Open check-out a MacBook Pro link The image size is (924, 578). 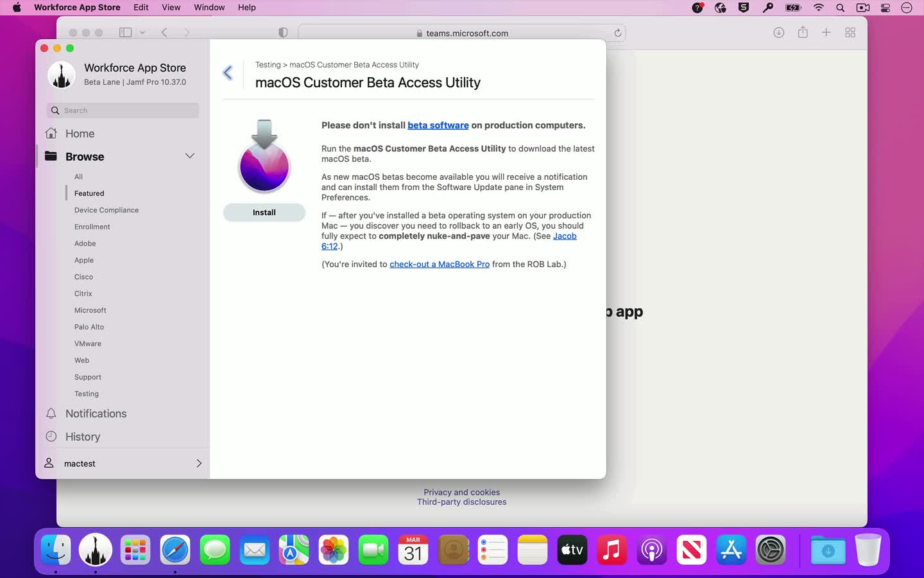click(440, 264)
